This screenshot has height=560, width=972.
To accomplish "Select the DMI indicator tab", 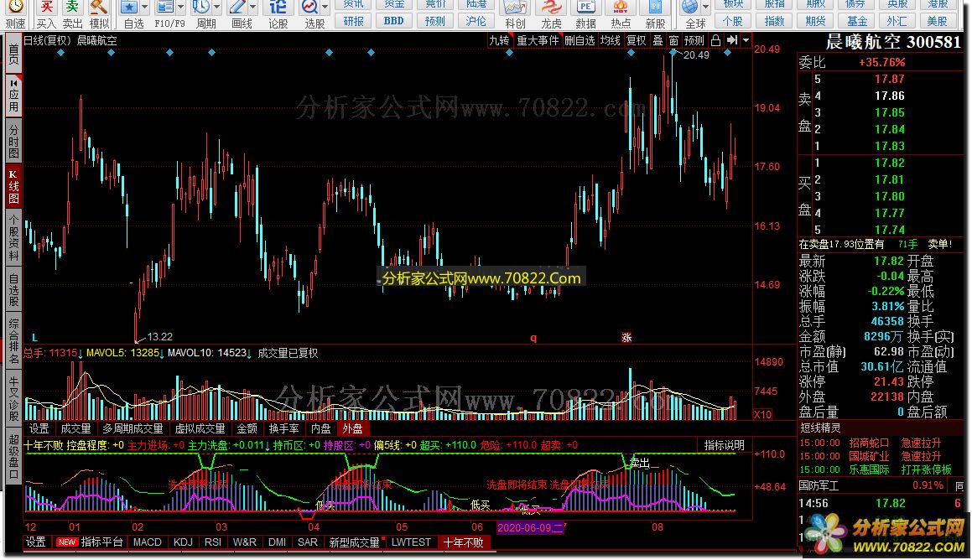I will coord(277,542).
